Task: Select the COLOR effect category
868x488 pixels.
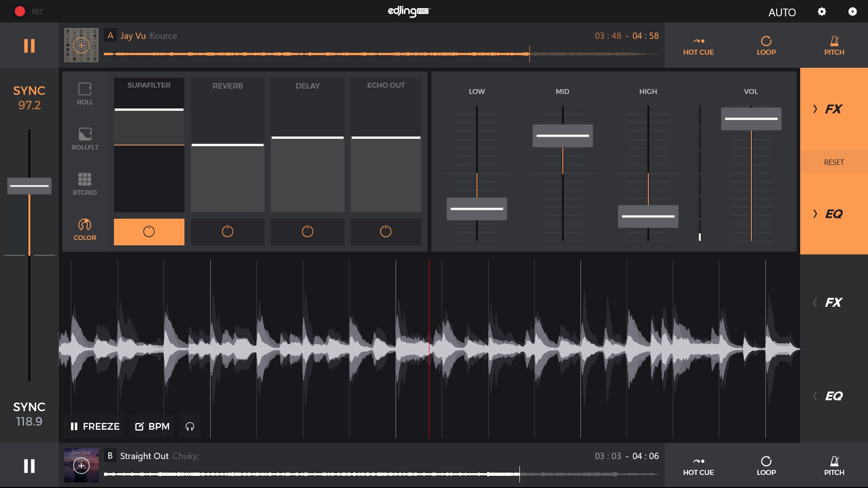Action: tap(85, 228)
